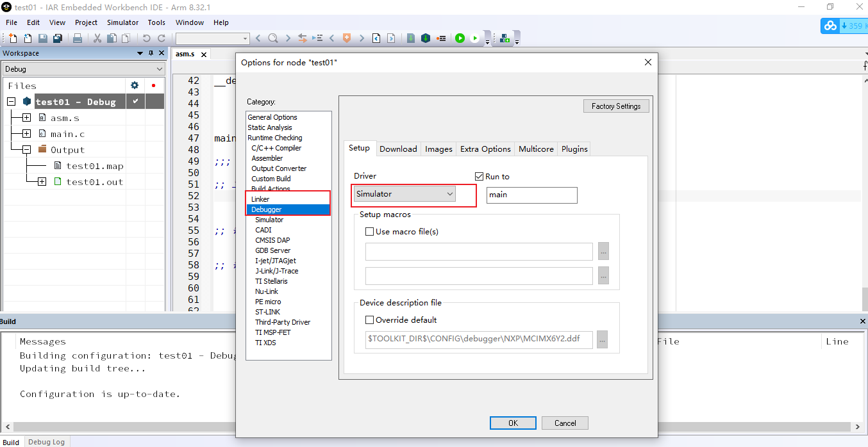The height and width of the screenshot is (447, 868).
Task: Click the Cut toolbar icon
Action: (x=97, y=38)
